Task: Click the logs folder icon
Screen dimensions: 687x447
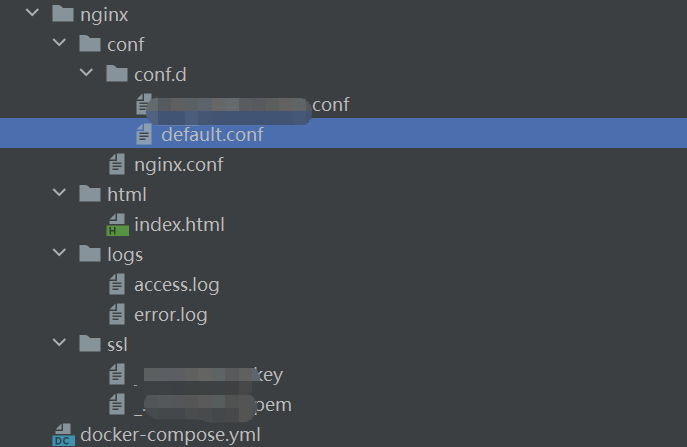Action: coord(90,254)
